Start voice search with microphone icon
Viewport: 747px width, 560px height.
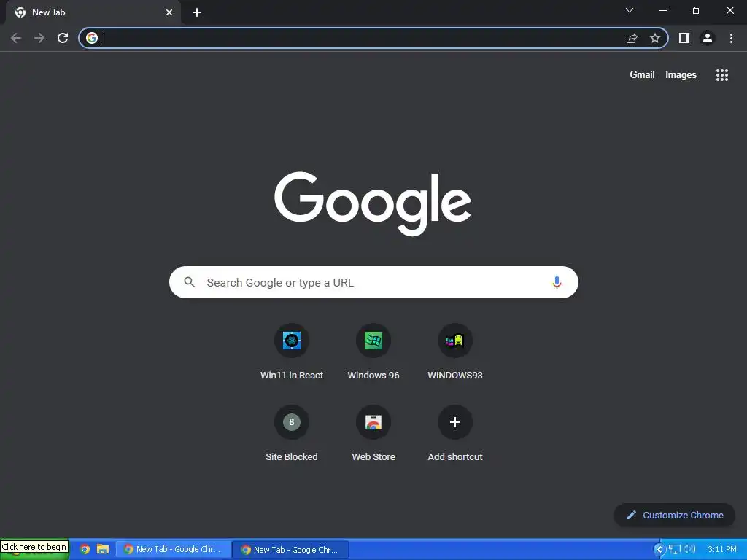pos(557,282)
